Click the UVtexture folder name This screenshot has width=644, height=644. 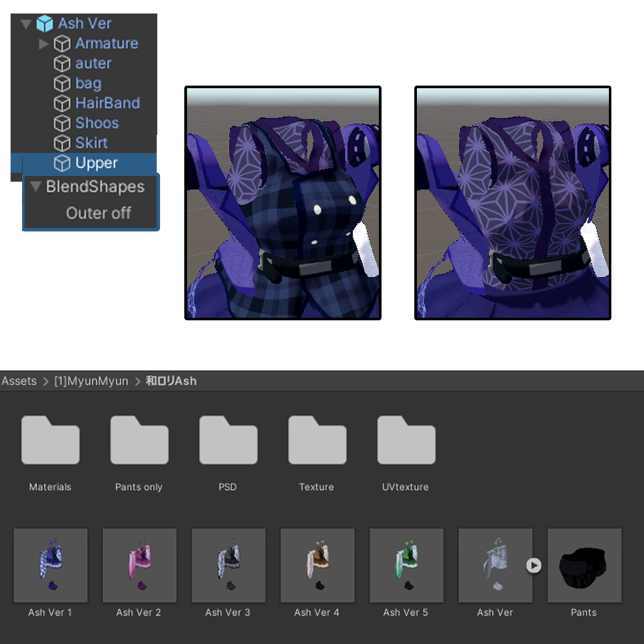tap(406, 487)
